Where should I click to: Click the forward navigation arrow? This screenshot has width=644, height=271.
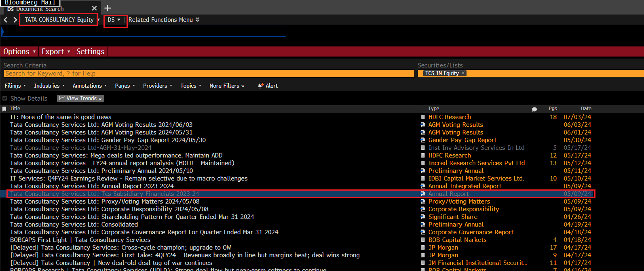(15, 20)
